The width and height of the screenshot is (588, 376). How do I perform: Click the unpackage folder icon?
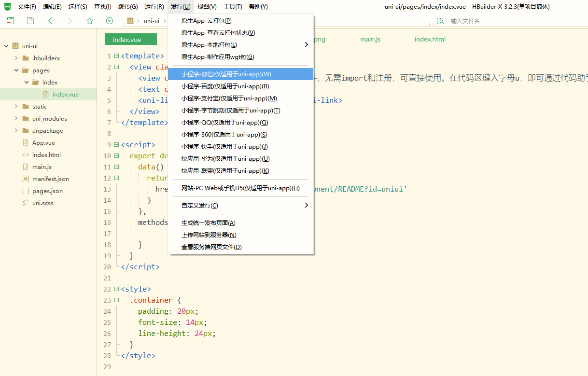point(26,130)
